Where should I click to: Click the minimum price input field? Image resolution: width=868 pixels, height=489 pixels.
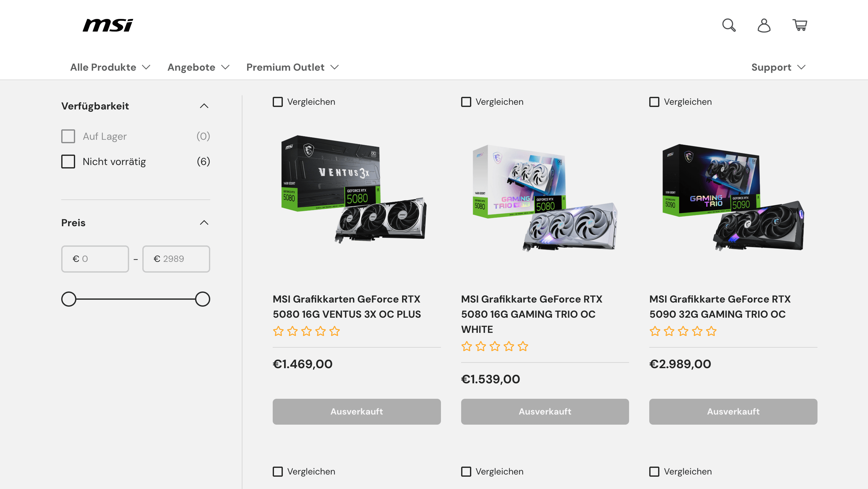point(95,259)
